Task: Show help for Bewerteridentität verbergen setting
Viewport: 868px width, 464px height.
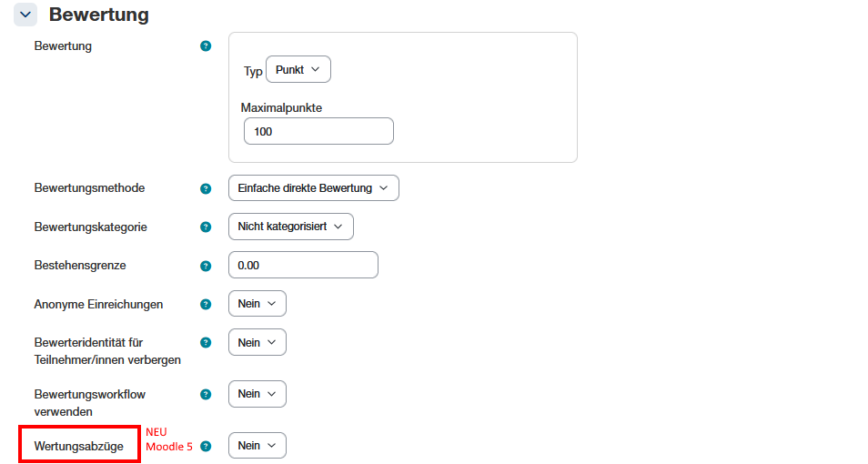Action: 206,343
